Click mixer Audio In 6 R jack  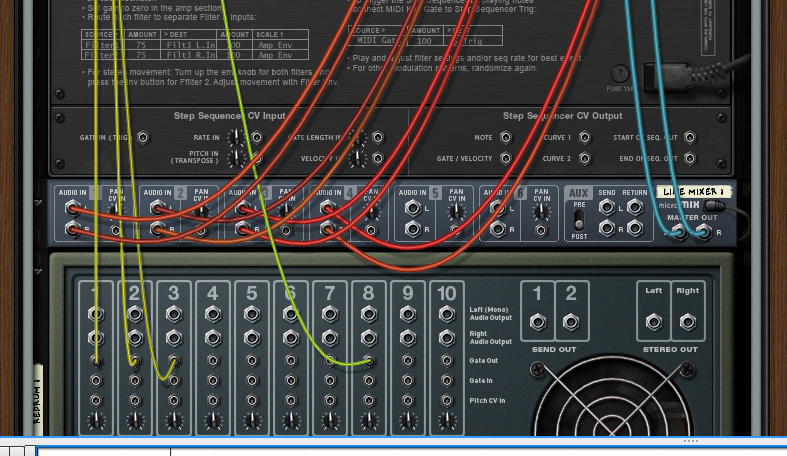(x=497, y=229)
